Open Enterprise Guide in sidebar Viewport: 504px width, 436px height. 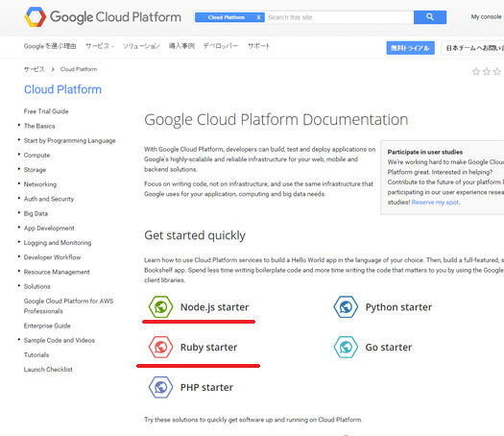click(47, 326)
